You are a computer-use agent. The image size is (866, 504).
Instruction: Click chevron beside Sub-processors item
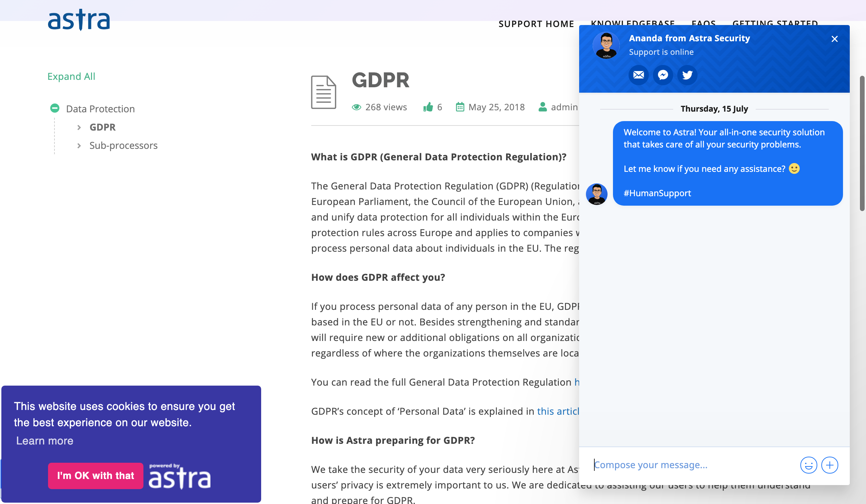(x=79, y=146)
